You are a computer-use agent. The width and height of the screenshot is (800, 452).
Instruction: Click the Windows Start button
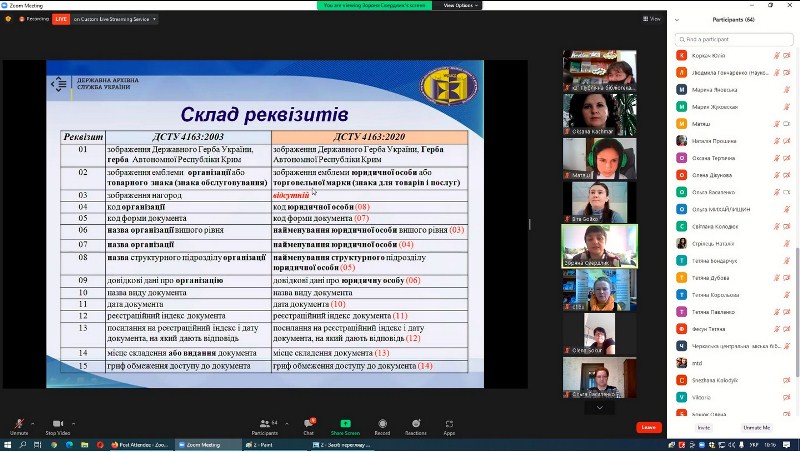(8, 445)
